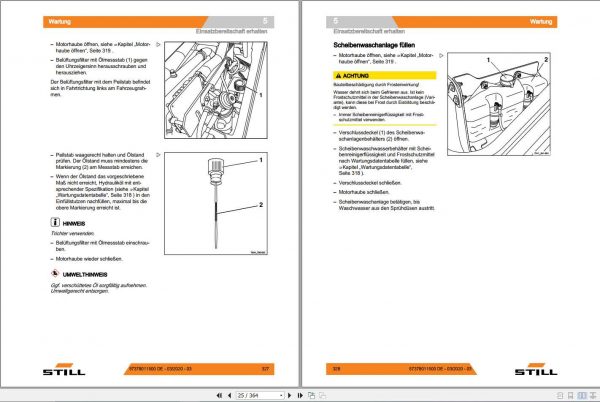Open the page number dropdown arrow
Image resolution: width=600 pixels, height=402 pixels.
(x=281, y=395)
